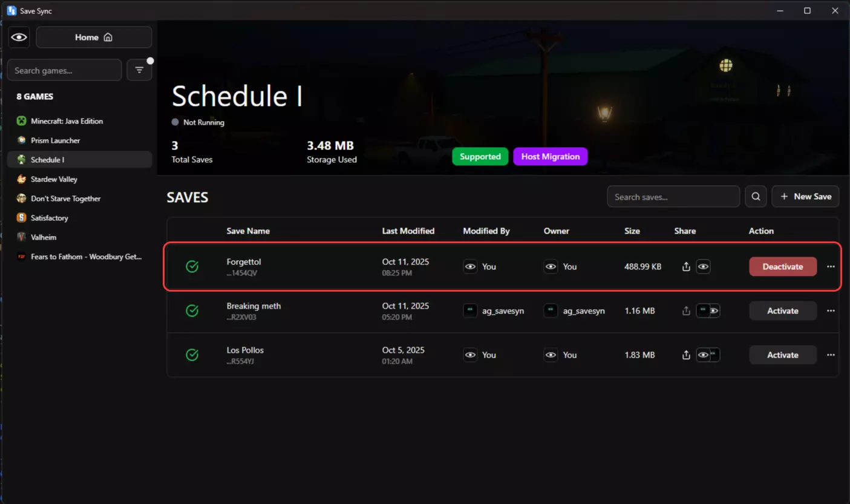Click the share icon for Los Pollos save

(686, 355)
